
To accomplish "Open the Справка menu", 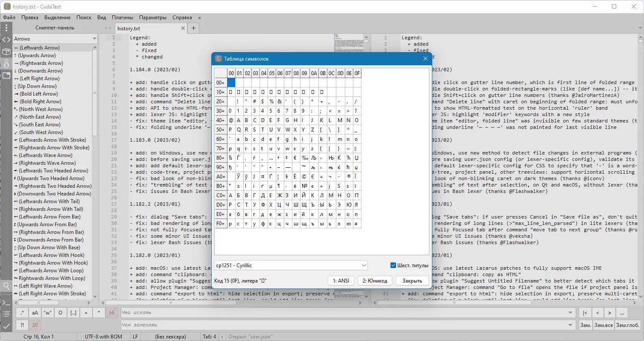I will 182,17.
